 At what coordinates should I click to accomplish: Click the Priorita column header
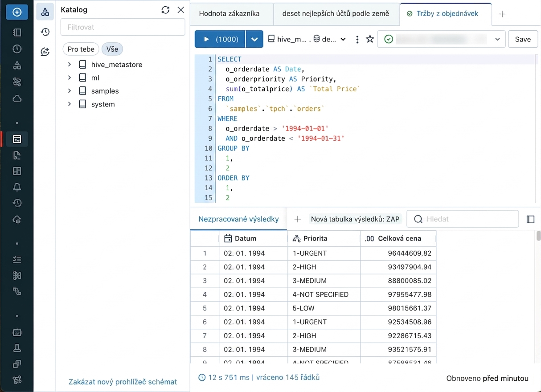(324, 238)
